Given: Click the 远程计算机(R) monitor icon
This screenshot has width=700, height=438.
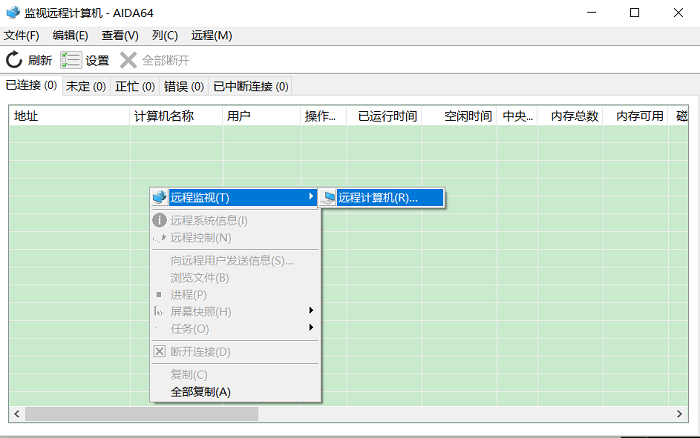Looking at the screenshot, I should click(329, 197).
